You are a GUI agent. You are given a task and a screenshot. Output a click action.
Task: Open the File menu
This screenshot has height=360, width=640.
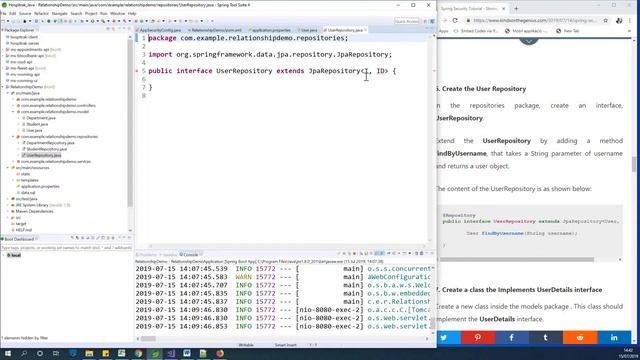tap(3, 13)
